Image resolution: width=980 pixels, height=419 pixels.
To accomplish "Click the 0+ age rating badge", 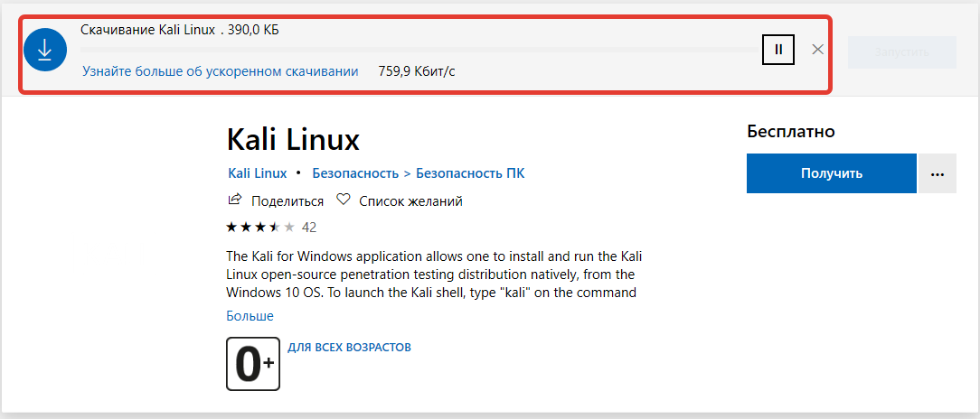I will 253,364.
